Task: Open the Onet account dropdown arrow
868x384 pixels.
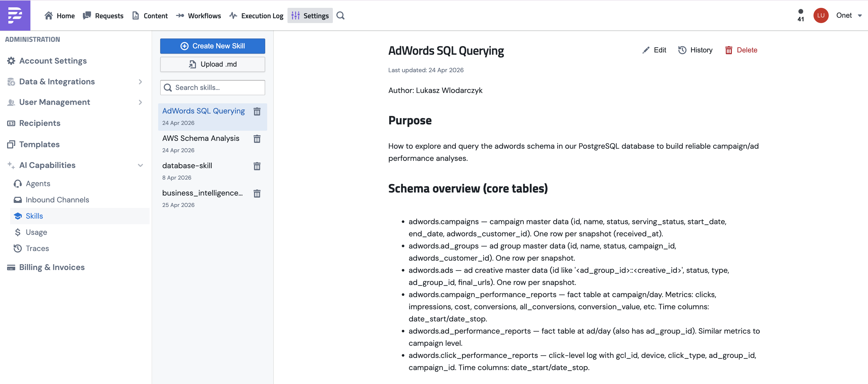Action: pyautogui.click(x=860, y=15)
